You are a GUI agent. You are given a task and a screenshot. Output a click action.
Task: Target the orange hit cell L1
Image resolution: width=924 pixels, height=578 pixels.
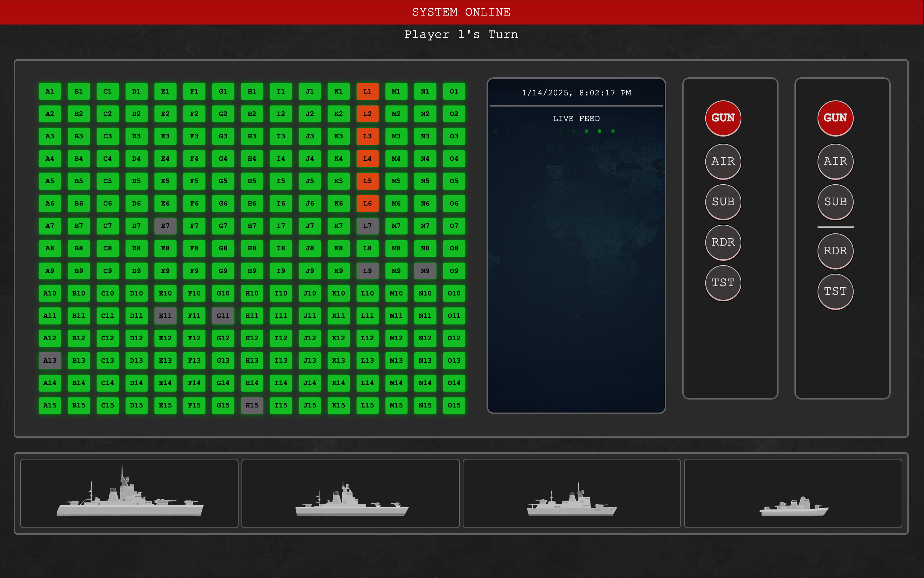tap(367, 91)
